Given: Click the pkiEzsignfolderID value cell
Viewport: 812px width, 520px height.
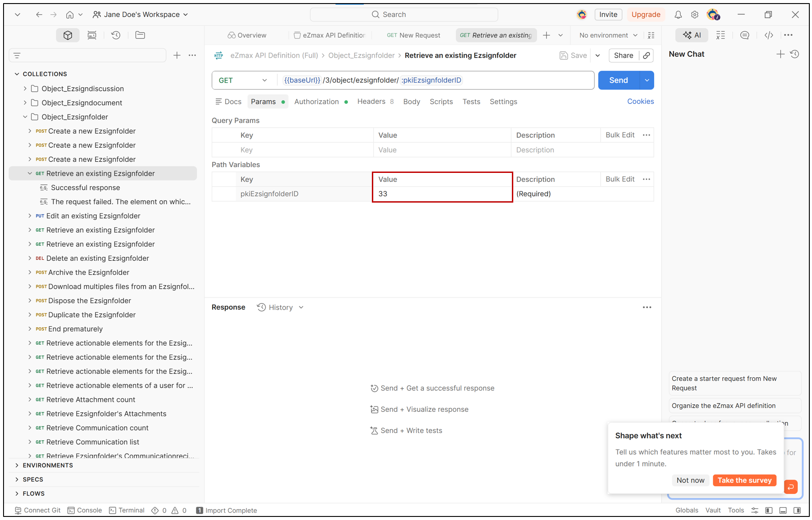Looking at the screenshot, I should tap(442, 194).
